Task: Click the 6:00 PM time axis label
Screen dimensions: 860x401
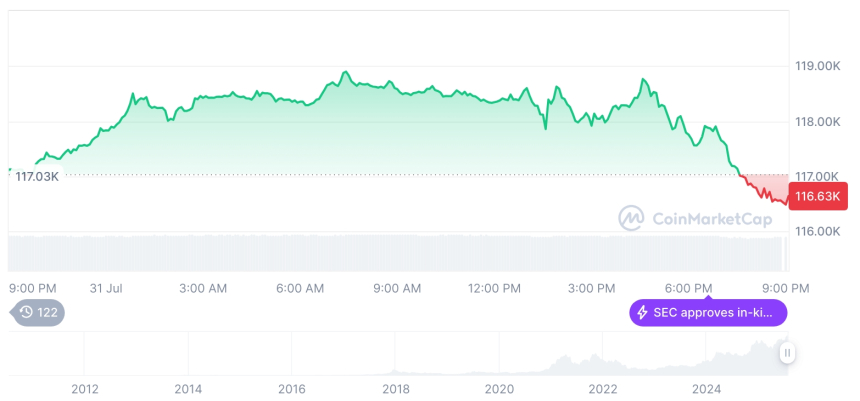Action: click(688, 288)
